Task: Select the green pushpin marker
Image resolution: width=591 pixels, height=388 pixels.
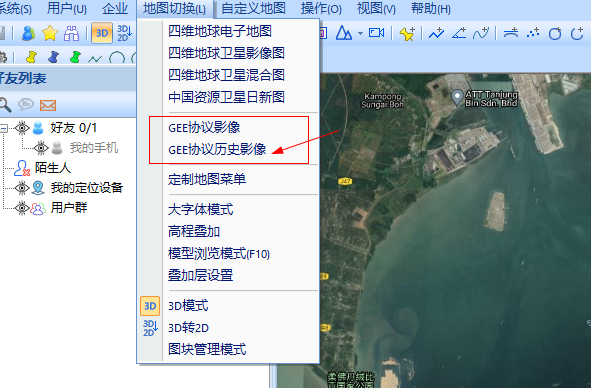Action: click(x=75, y=57)
